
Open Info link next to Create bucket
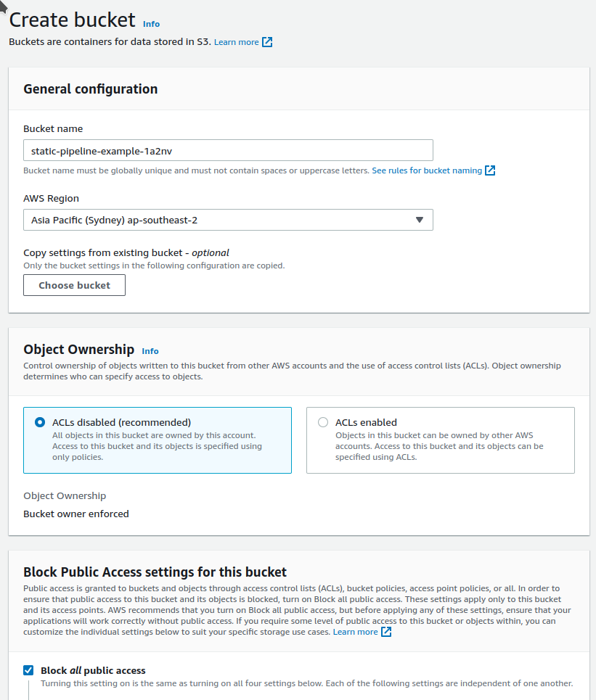151,24
